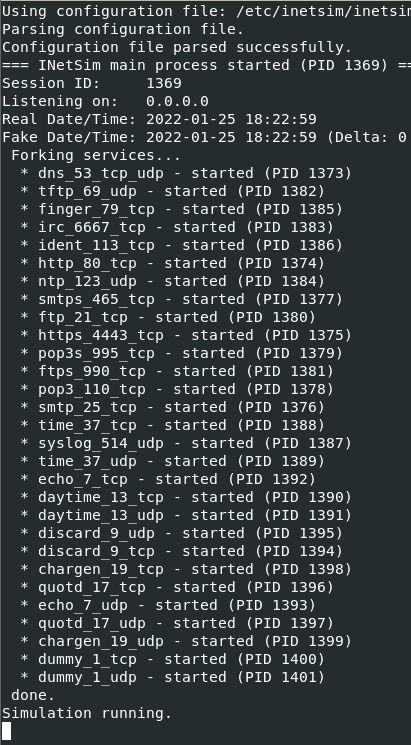Image resolution: width=411 pixels, height=745 pixels.
Task: Click the Real Date/Time line
Action: 159,119
